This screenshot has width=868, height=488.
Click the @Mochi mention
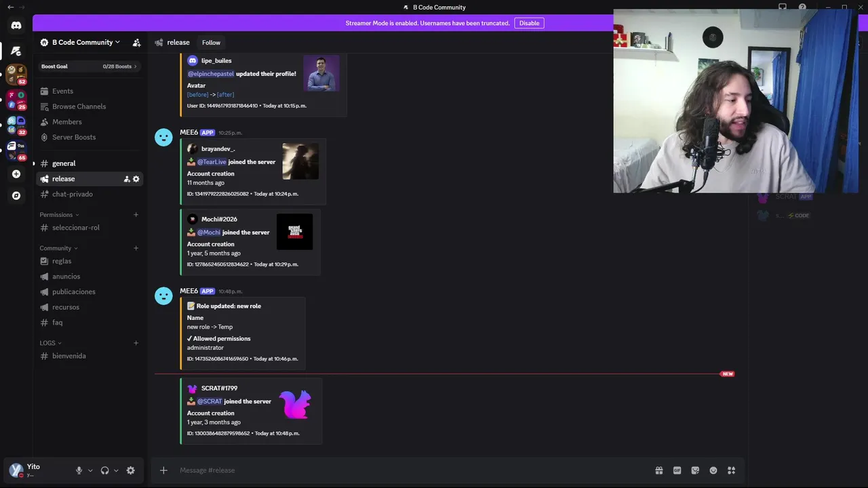pyautogui.click(x=209, y=232)
